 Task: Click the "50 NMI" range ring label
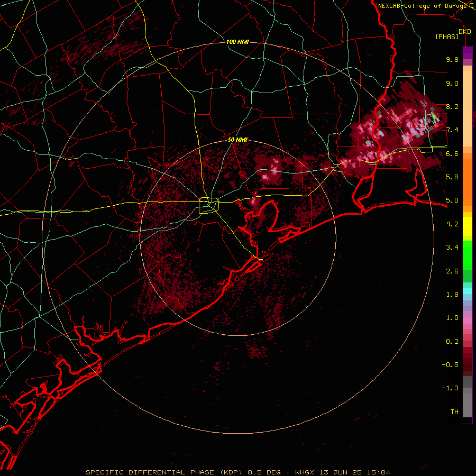click(237, 140)
